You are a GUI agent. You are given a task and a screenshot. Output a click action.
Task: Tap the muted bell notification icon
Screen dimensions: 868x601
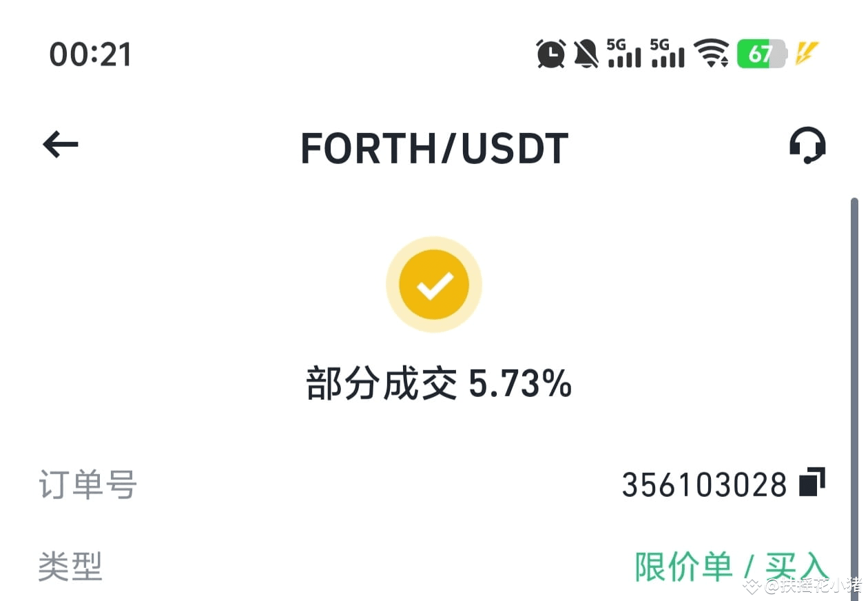pyautogui.click(x=586, y=53)
